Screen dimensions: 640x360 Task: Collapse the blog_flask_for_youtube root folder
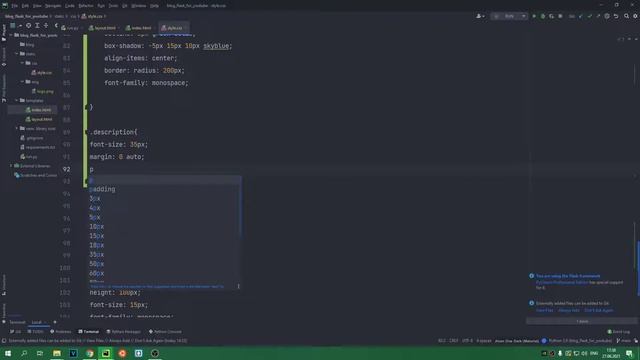pos(11,35)
